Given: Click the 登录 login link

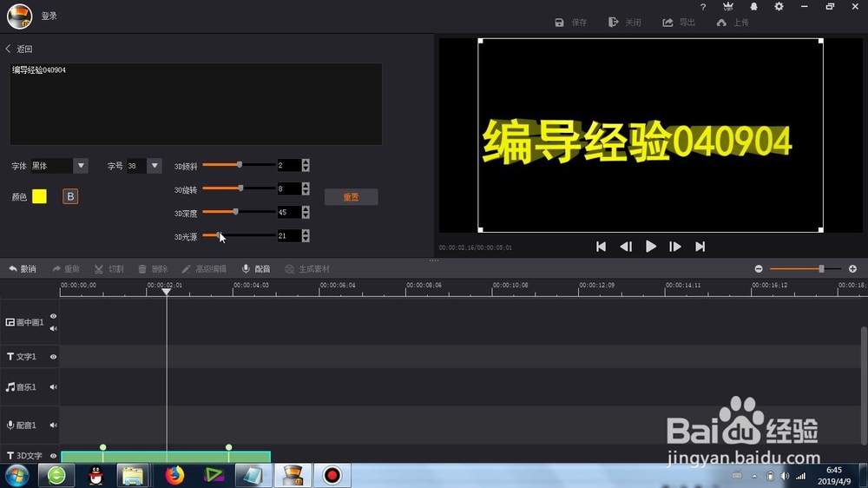Looking at the screenshot, I should click(49, 16).
